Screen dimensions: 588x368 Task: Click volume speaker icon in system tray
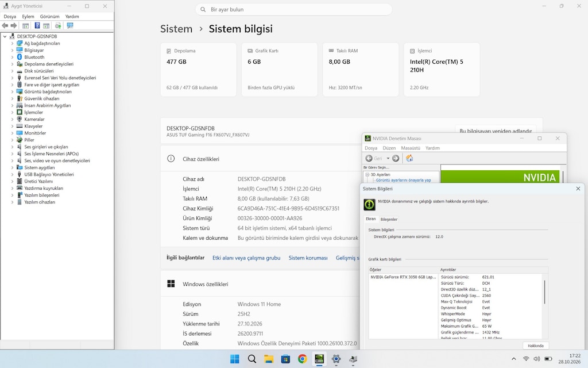tap(537, 359)
